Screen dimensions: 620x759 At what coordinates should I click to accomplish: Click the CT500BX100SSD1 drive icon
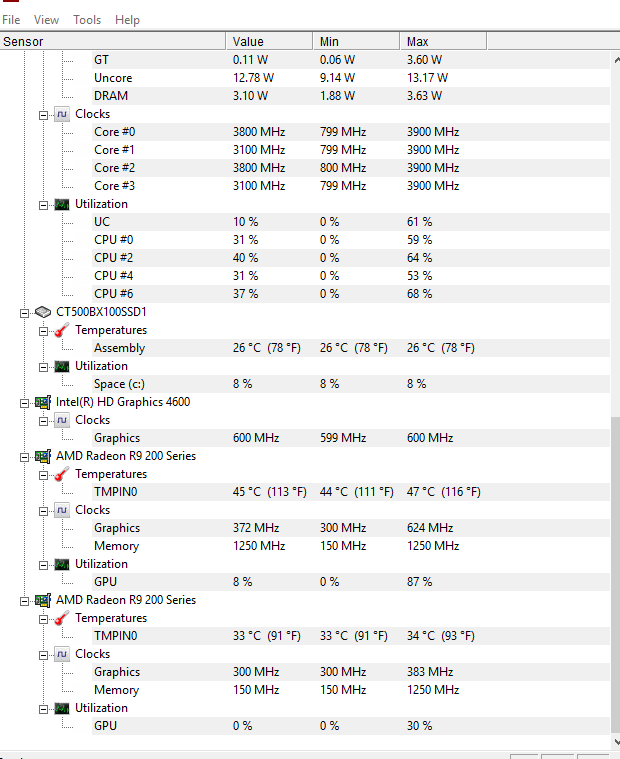point(43,312)
